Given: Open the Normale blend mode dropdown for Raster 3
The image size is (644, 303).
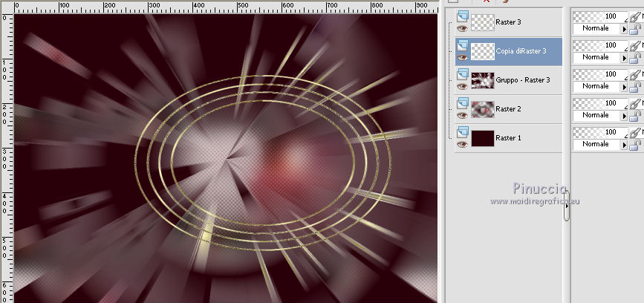Looking at the screenshot, I should 600,28.
